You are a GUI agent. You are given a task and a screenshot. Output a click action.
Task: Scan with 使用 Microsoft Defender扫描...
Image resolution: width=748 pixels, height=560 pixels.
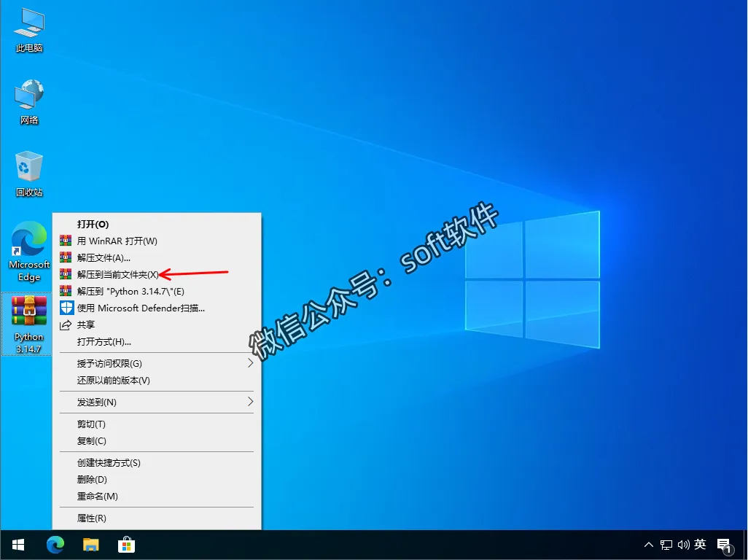157,308
